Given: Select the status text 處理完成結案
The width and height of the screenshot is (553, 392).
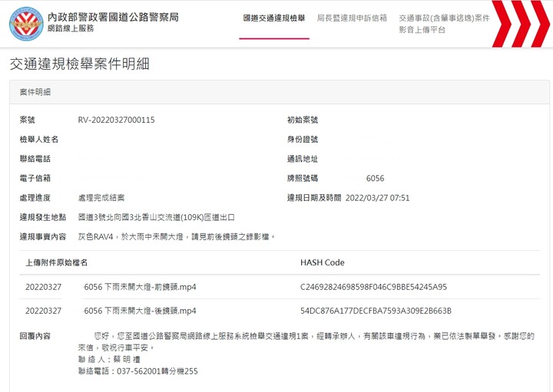Looking at the screenshot, I should pos(101,198).
